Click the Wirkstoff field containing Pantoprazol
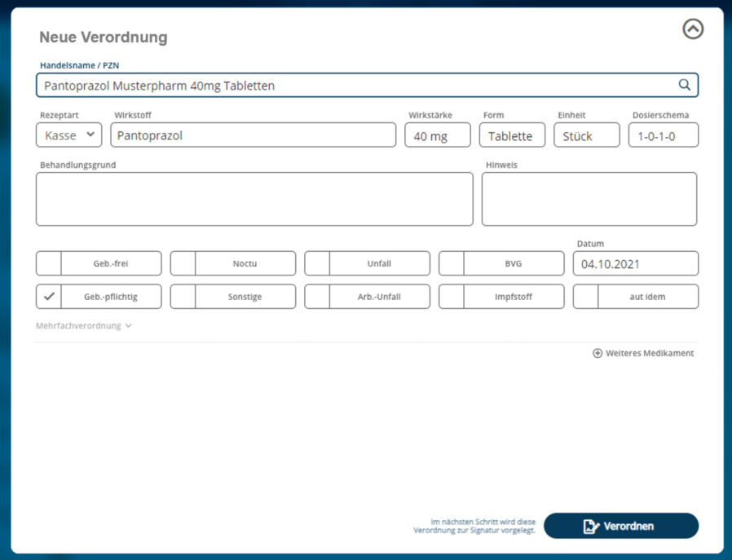 coord(253,135)
